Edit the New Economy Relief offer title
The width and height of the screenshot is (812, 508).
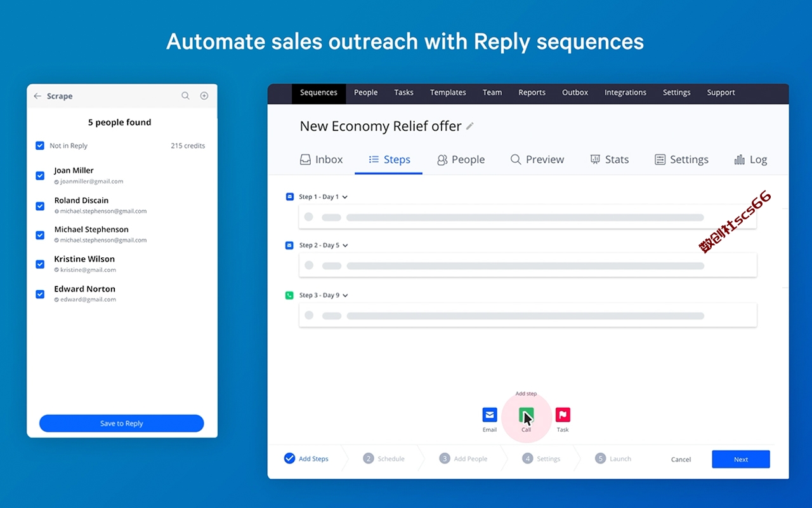470,126
